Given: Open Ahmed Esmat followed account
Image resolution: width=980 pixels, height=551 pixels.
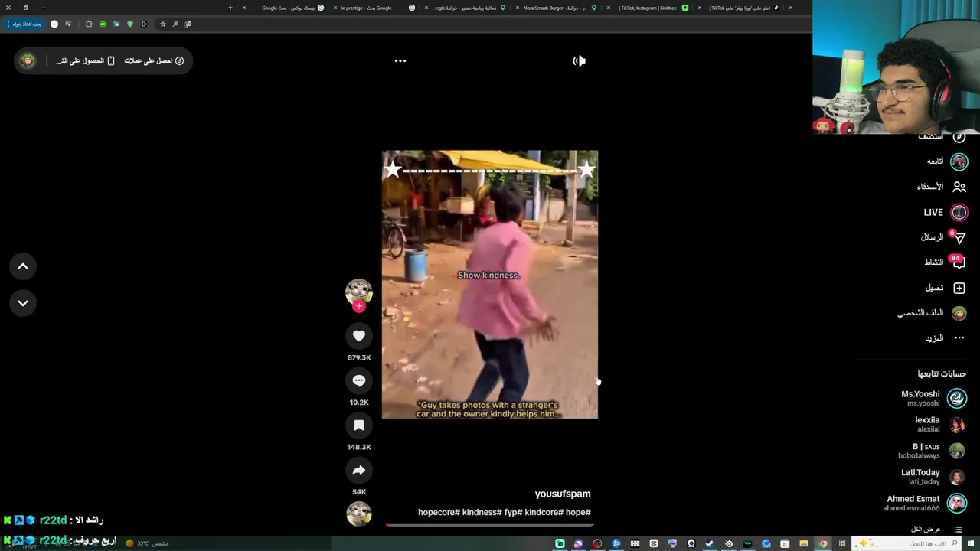Looking at the screenshot, I should point(925,503).
